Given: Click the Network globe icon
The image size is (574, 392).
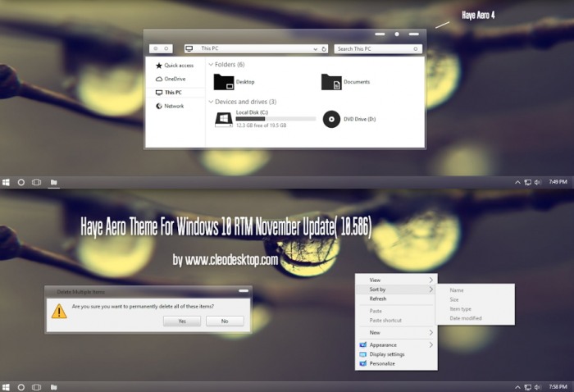Looking at the screenshot, I should tap(159, 106).
